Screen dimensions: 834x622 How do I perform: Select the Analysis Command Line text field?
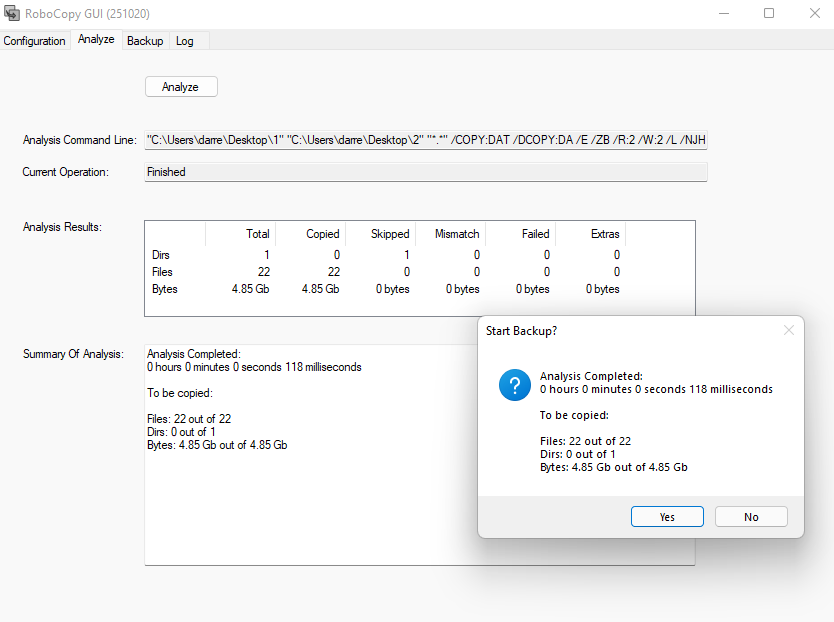coord(420,139)
